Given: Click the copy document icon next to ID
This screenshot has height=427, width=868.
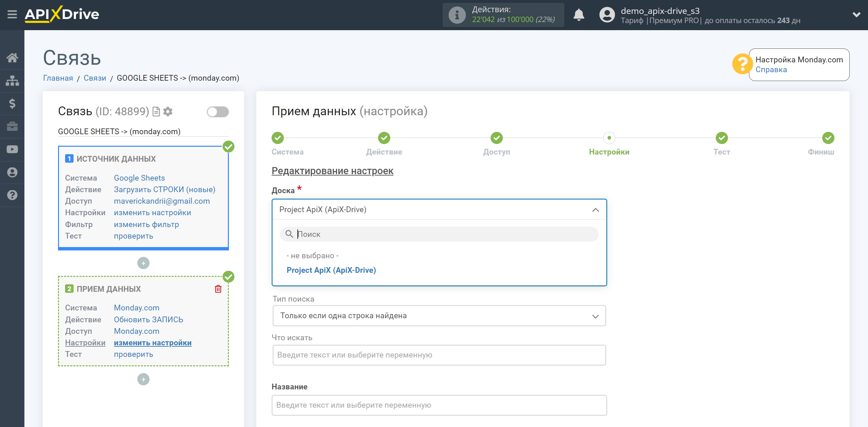Looking at the screenshot, I should pyautogui.click(x=156, y=111).
